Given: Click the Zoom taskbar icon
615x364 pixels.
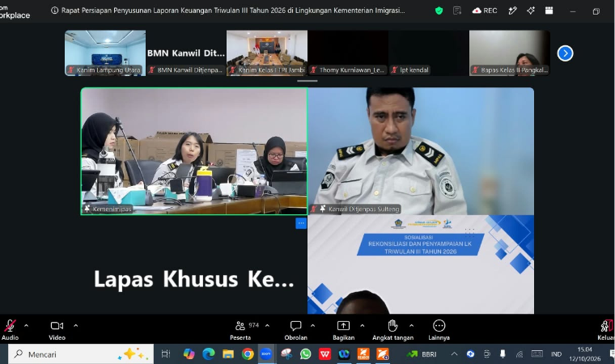Looking at the screenshot, I should [x=266, y=354].
